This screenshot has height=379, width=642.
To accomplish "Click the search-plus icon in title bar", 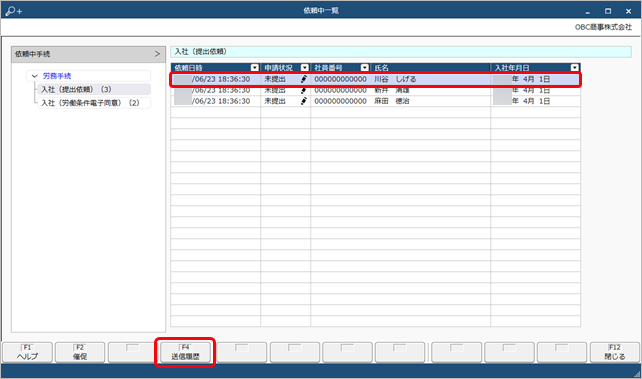I will click(x=14, y=11).
